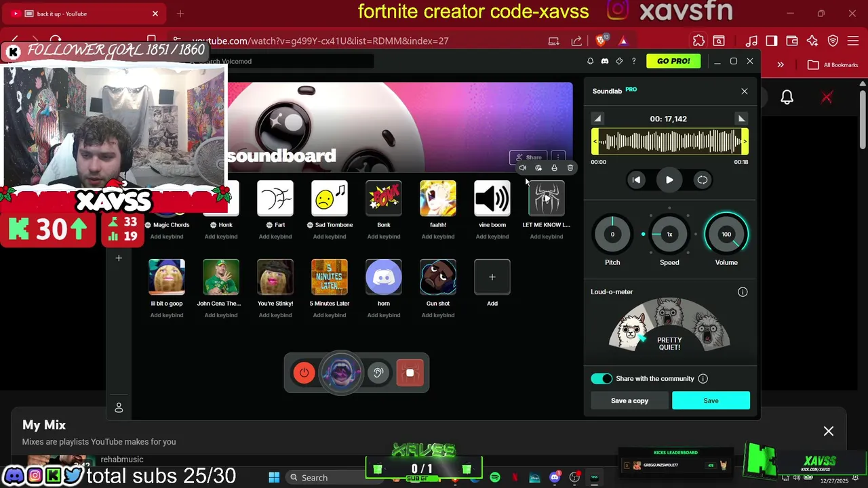Toggle Share with the community switch
This screenshot has height=488, width=868.
tap(601, 379)
